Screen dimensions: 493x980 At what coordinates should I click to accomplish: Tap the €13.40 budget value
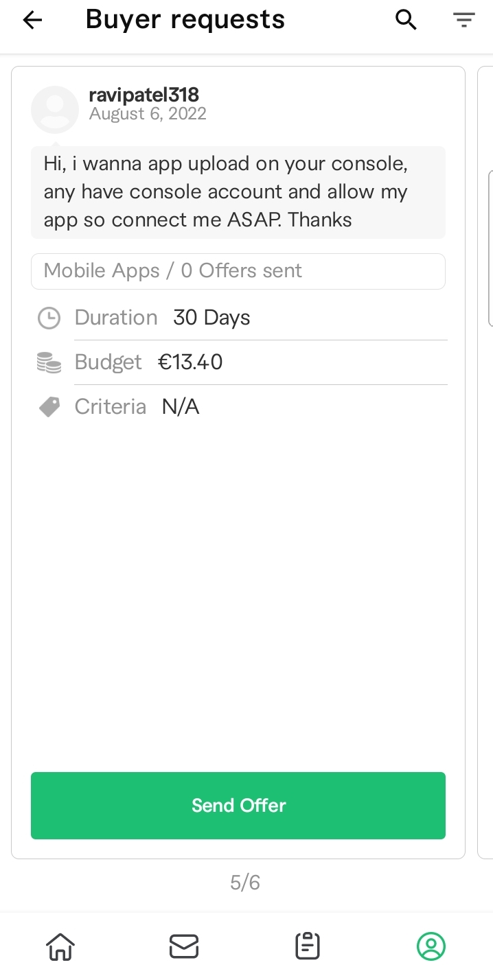click(x=190, y=362)
